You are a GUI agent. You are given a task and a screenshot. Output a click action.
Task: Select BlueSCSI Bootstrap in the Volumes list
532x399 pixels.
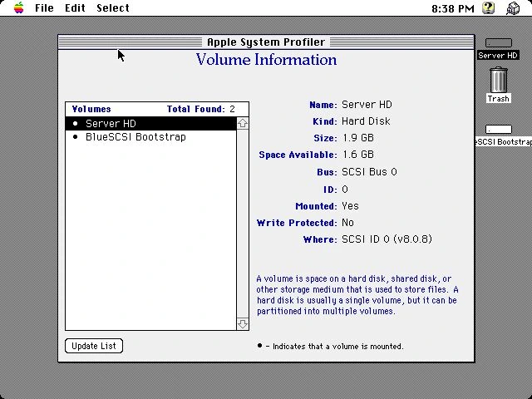point(135,137)
